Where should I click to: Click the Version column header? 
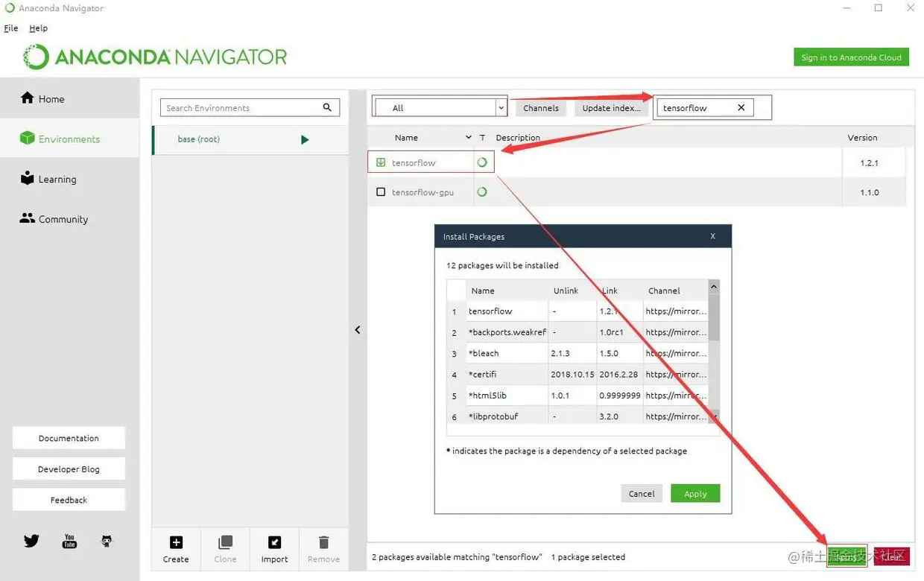862,137
